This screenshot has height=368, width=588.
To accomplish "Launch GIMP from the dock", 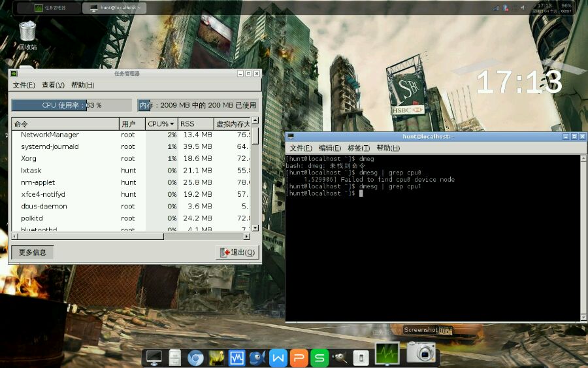I will pyautogui.click(x=340, y=358).
